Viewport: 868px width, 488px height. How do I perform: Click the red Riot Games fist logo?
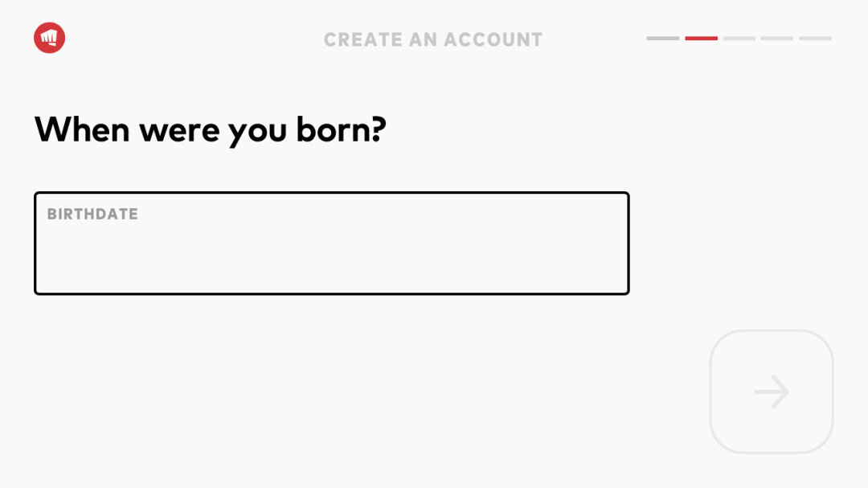coord(49,39)
